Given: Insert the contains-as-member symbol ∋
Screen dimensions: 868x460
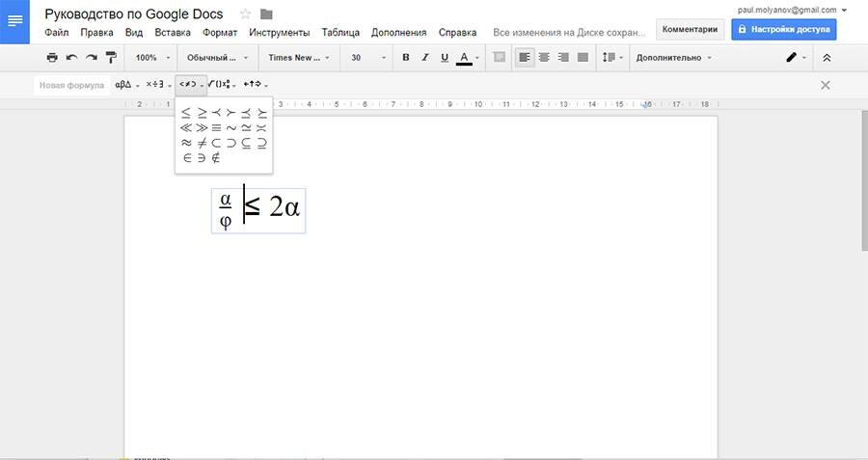Looking at the screenshot, I should [x=202, y=158].
